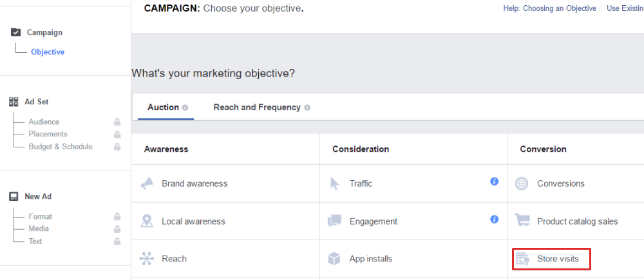Click the Campaign section header icon
The height and width of the screenshot is (280, 644).
(15, 32)
